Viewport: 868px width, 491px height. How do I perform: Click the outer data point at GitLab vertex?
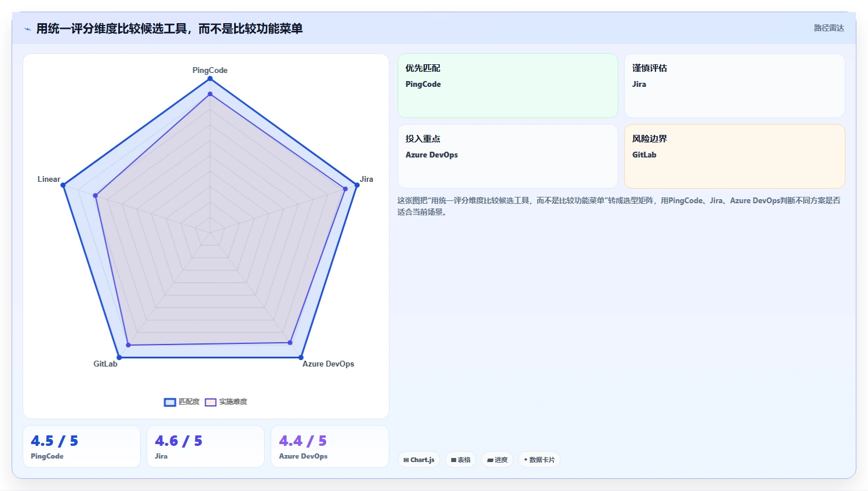[x=119, y=357]
